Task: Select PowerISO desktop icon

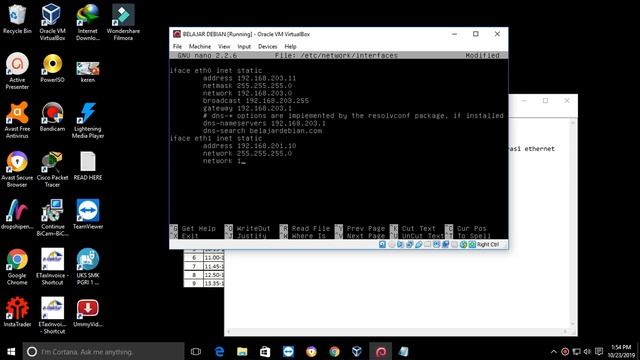Action: click(52, 68)
